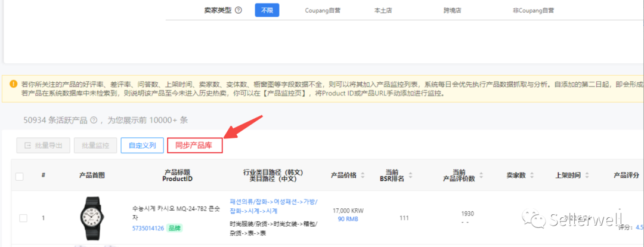This screenshot has height=247, width=644.
Task: Click the 17,000 KRW price text
Action: coord(348,211)
